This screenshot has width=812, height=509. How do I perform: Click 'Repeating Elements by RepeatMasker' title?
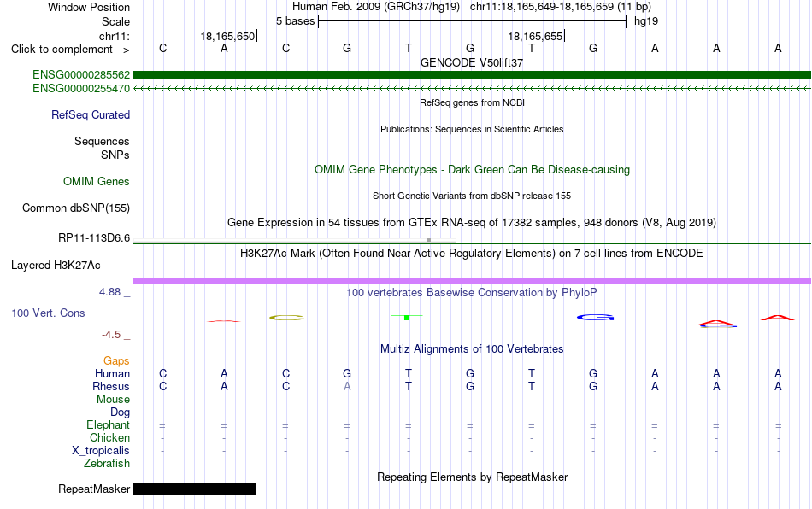(x=473, y=477)
